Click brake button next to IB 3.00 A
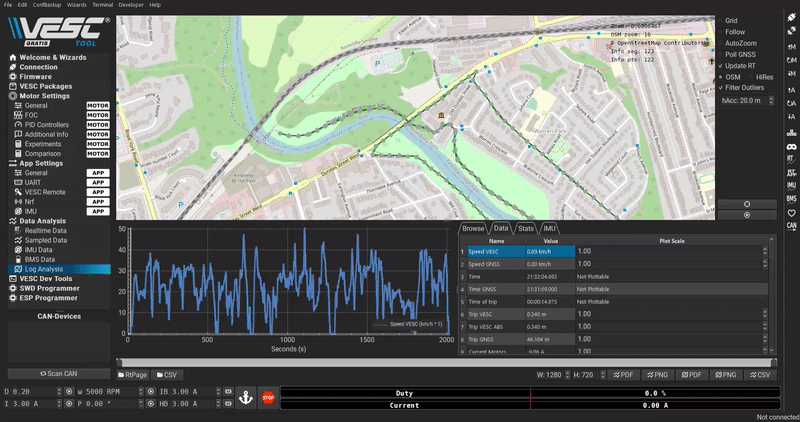This screenshot has width=800, height=422. 228,391
